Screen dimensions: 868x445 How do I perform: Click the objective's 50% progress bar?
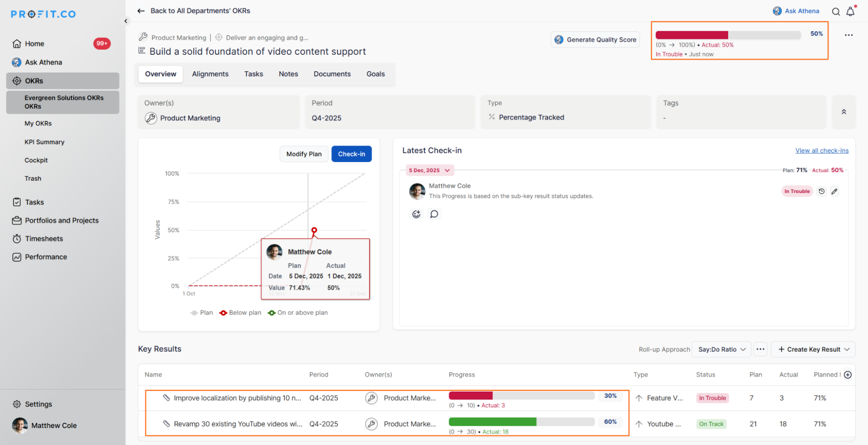tap(728, 35)
